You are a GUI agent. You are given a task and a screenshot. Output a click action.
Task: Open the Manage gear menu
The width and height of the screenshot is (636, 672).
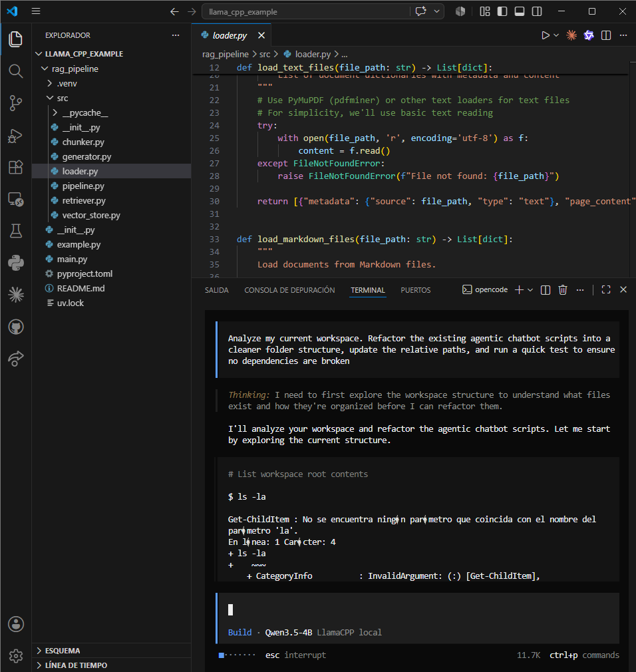[16, 656]
